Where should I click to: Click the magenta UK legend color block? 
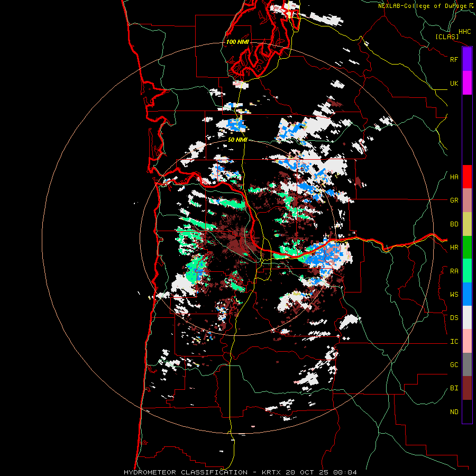467,83
